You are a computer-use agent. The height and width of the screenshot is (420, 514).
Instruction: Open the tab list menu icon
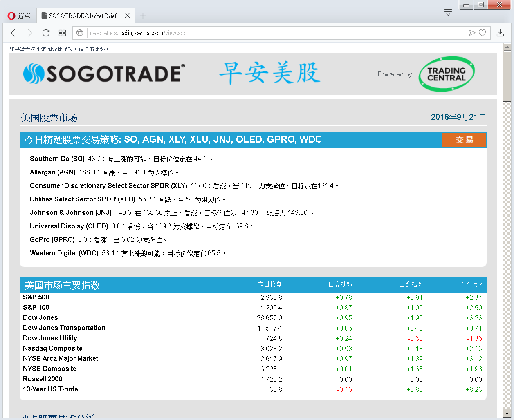coord(448,12)
